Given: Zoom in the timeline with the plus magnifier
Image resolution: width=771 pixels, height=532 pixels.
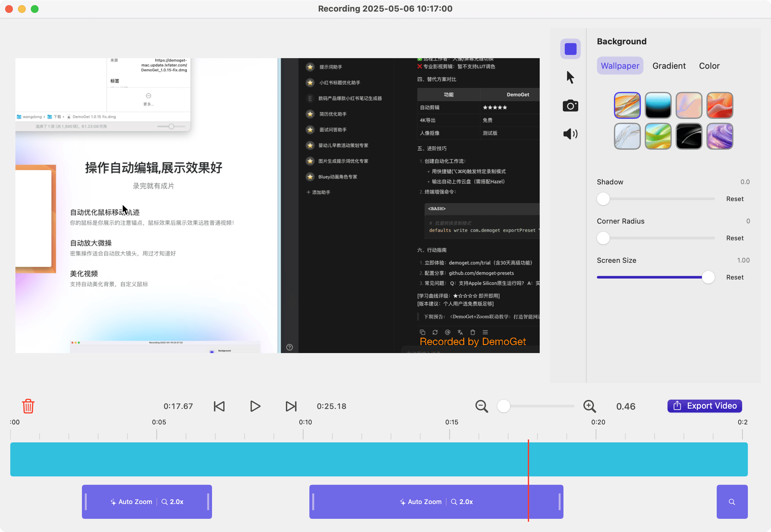Looking at the screenshot, I should (589, 406).
